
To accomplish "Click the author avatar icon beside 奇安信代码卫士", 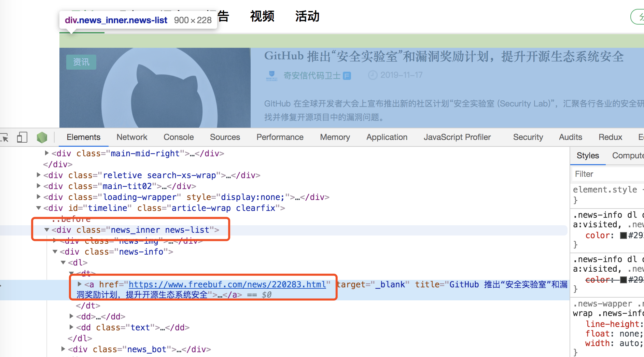I will pyautogui.click(x=272, y=75).
